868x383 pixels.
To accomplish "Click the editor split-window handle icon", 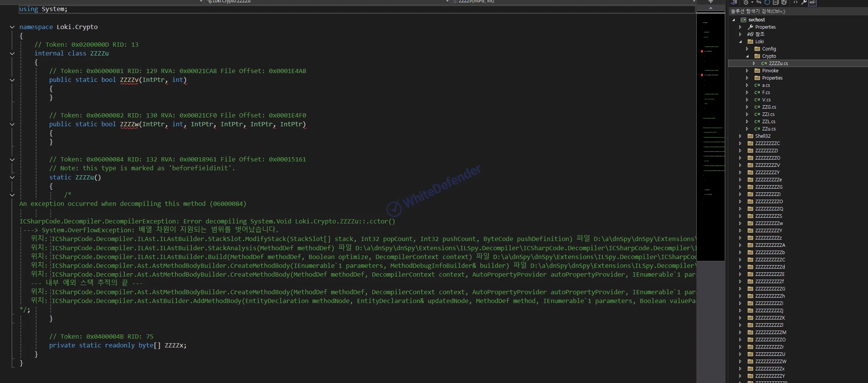I will coord(711,2).
